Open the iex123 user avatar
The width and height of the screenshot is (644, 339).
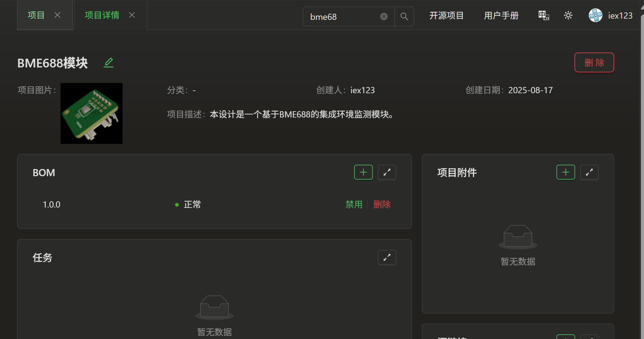(595, 15)
